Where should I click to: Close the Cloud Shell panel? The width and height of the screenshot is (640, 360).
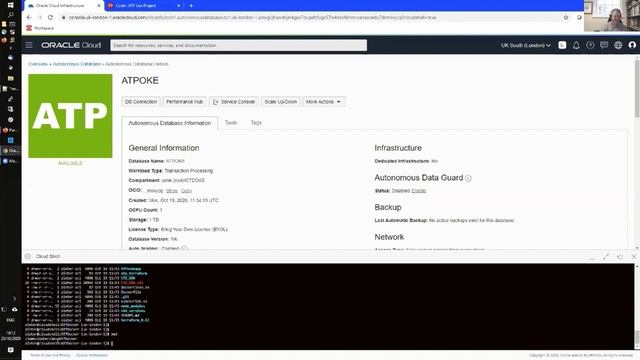pos(634,256)
